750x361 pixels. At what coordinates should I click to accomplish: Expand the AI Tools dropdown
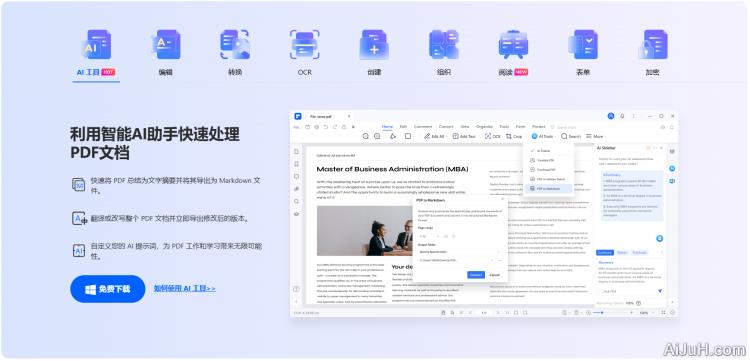pos(543,136)
